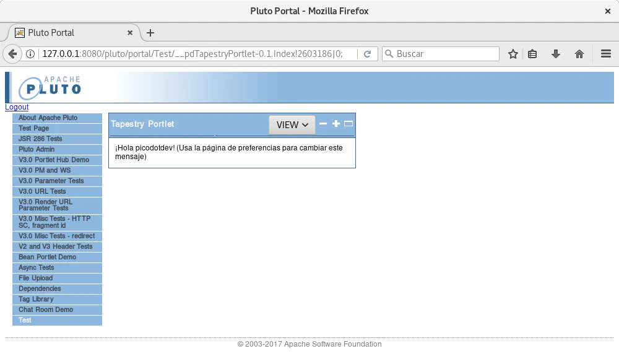This screenshot has height=364, width=619.
Task: Bookmark this page with the star icon
Action: (513, 54)
